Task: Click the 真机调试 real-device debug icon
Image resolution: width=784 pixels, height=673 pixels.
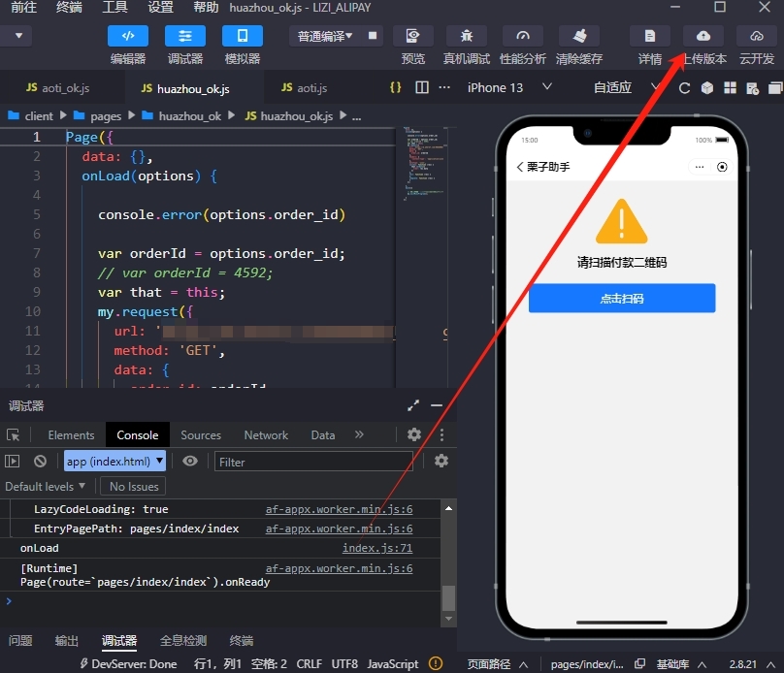Action: coord(466,37)
